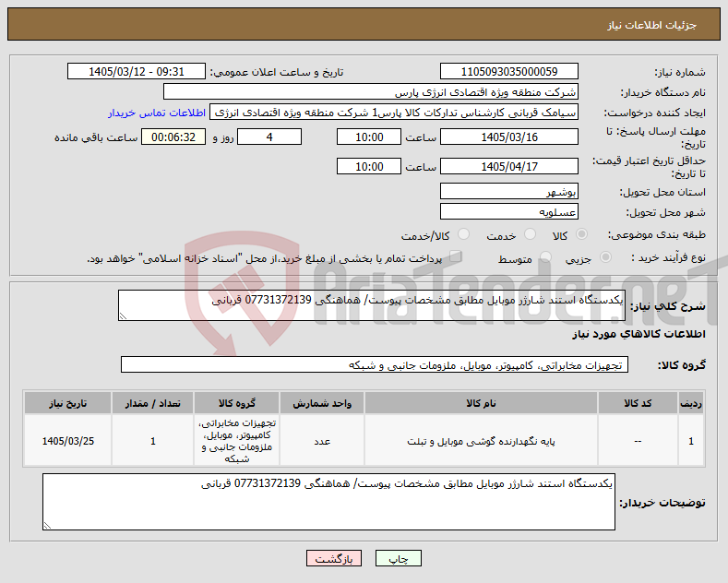Click the کد کالا column header
The image size is (728, 583).
638,403
